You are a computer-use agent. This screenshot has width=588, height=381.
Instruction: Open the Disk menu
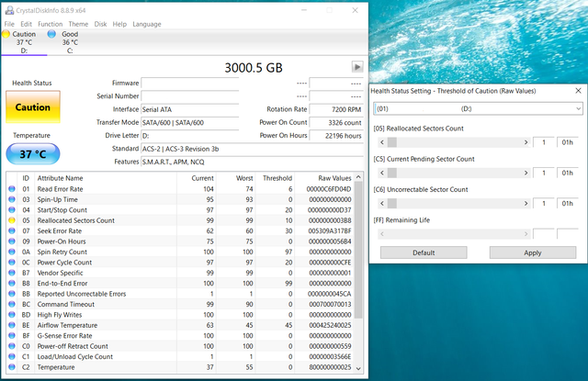(100, 24)
